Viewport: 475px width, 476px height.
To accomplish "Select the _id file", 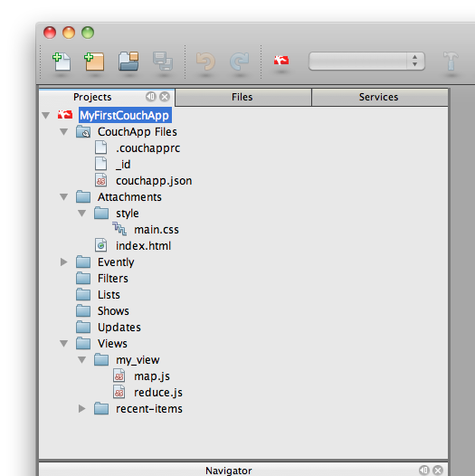I will 123,165.
